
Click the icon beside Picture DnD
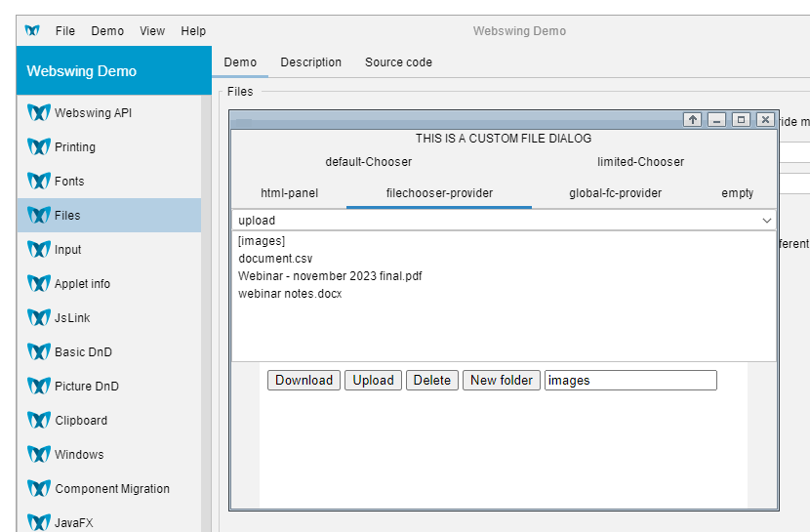point(39,386)
